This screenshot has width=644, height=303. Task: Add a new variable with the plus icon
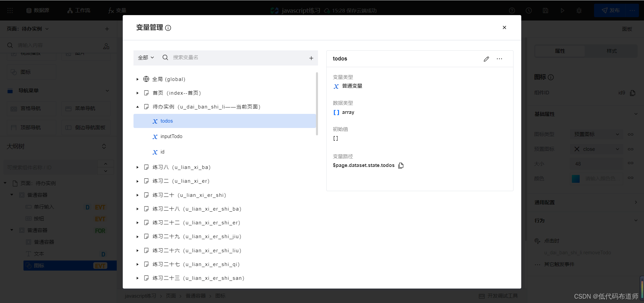311,58
